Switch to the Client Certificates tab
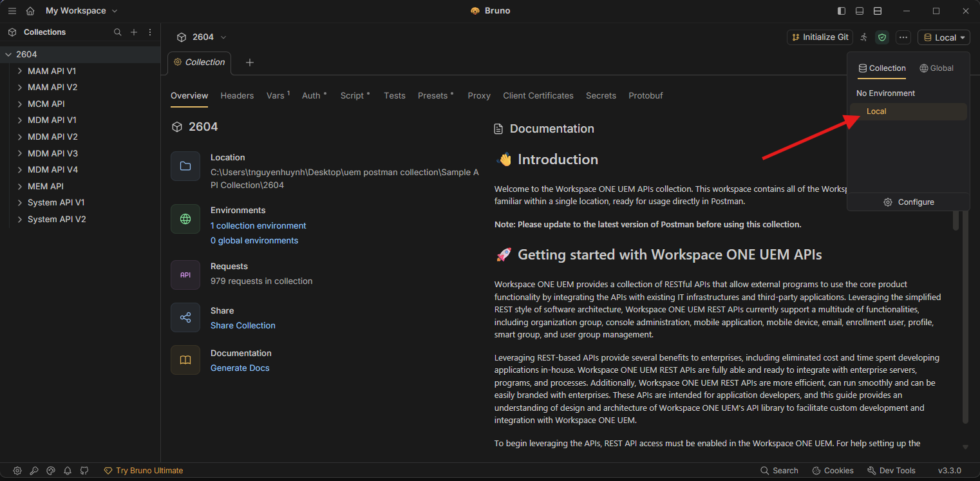The image size is (980, 481). click(538, 95)
